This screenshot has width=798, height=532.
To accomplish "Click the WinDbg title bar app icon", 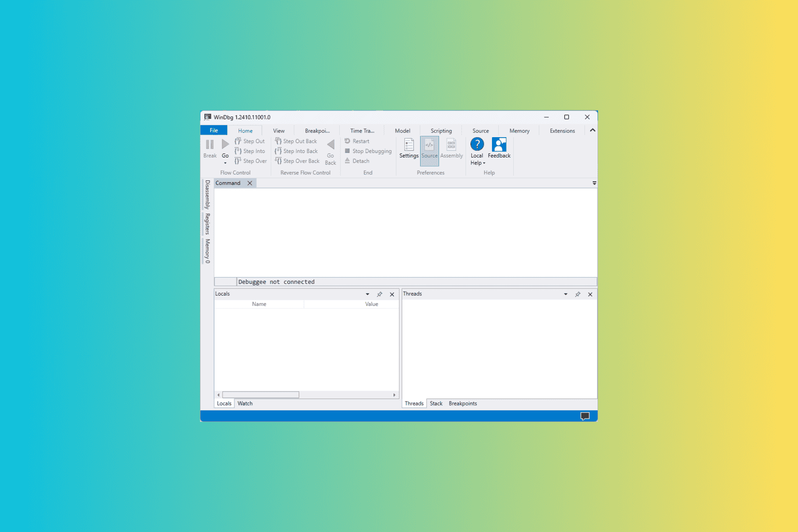I will click(208, 117).
